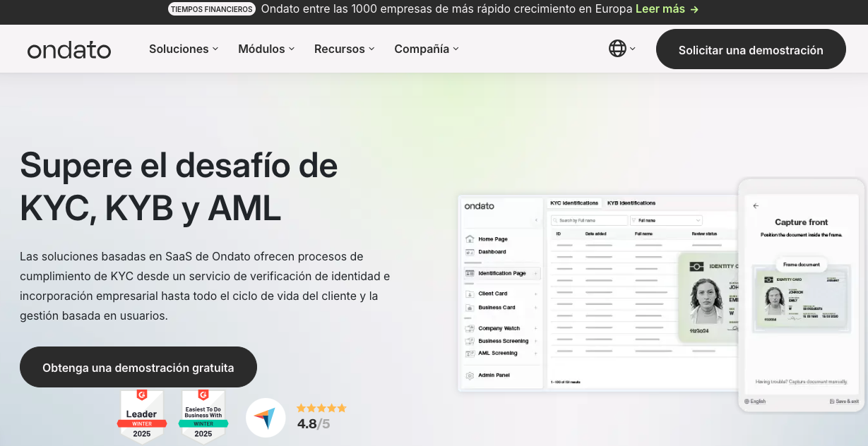Viewport: 868px width, 446px height.
Task: Click the filter icon in Full name field
Action: coord(634,220)
